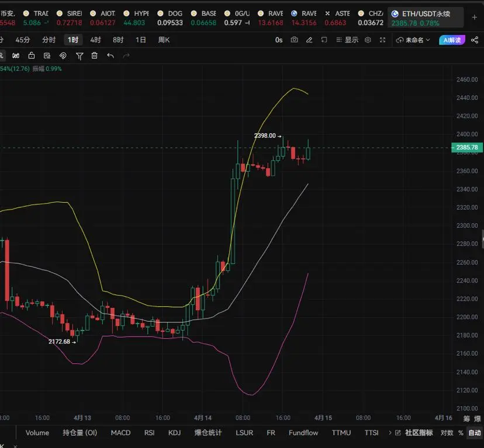Click the replay/rotate icon next to pencil
The image size is (484, 448).
[x=324, y=40]
